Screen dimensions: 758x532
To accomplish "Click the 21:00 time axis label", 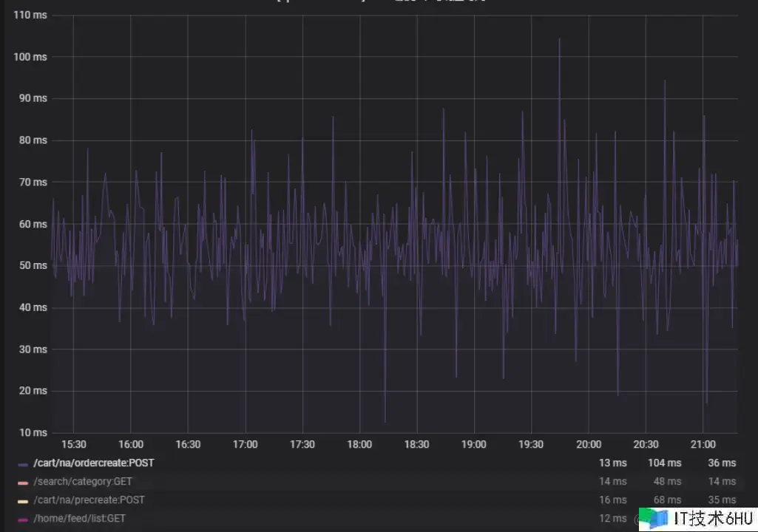I will 703,445.
